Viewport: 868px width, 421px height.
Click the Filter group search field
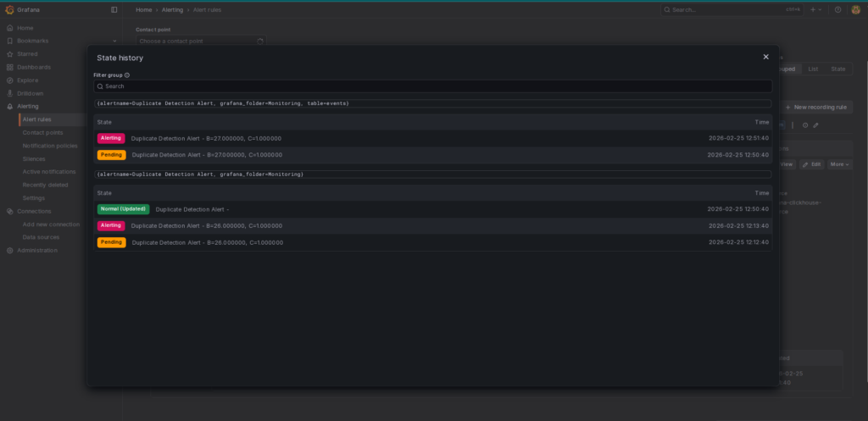click(432, 86)
